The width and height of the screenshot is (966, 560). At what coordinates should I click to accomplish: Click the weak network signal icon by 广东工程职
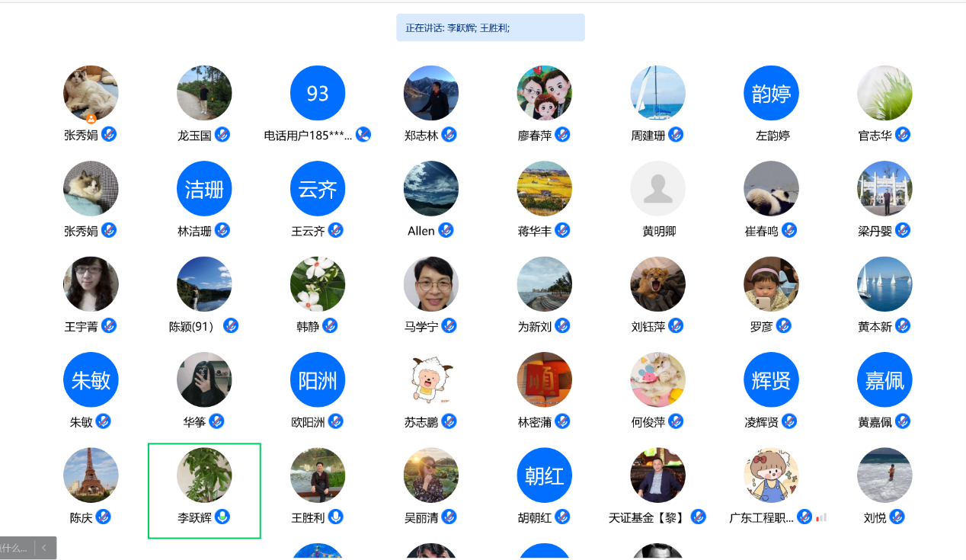pos(821,517)
